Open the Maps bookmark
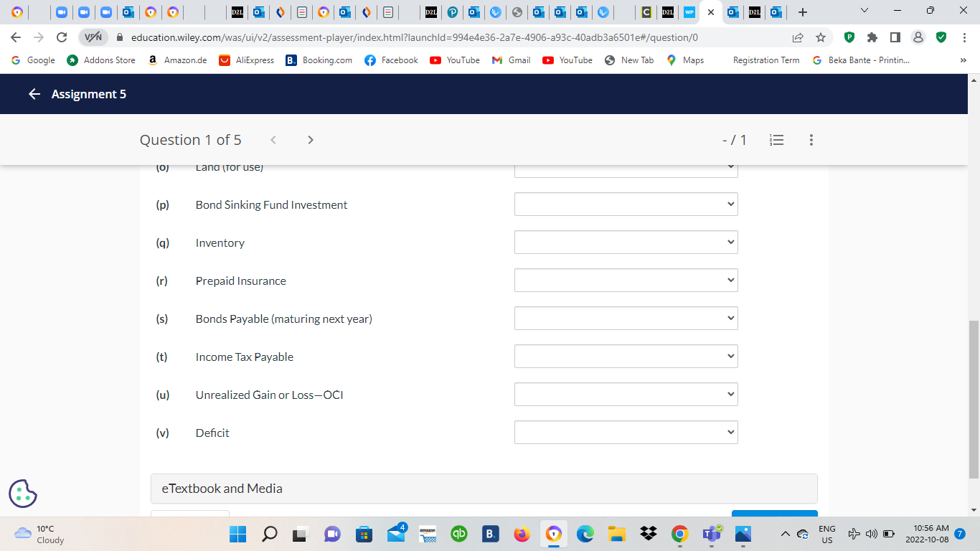 tap(685, 60)
